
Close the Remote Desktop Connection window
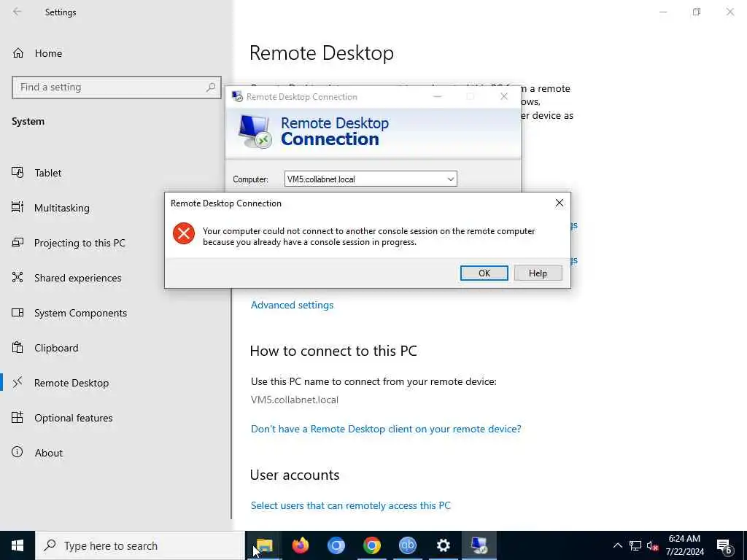(504, 97)
